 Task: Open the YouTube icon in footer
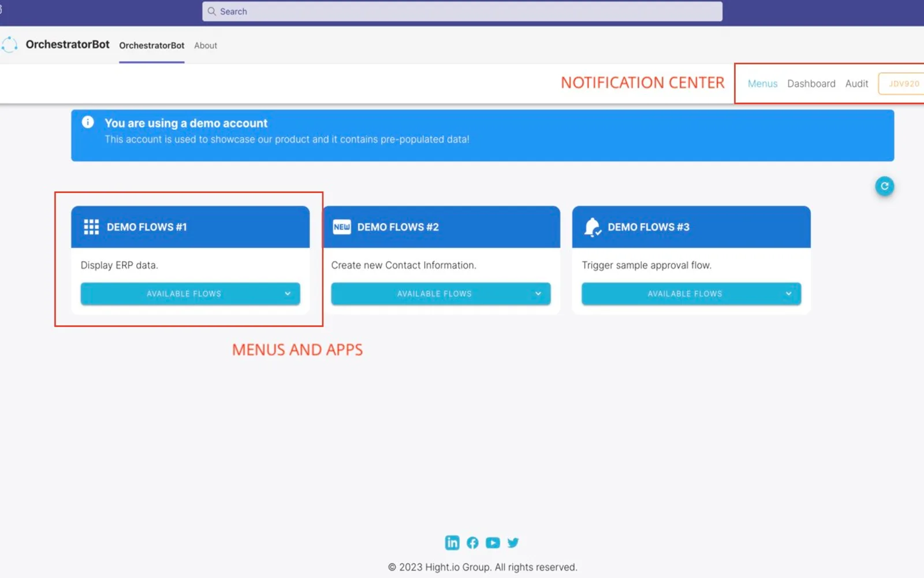click(x=493, y=543)
